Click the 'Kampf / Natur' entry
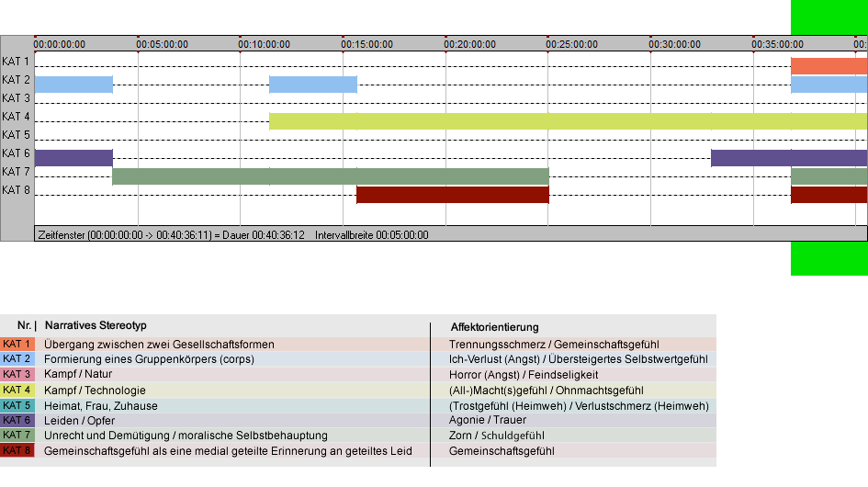868x487 pixels. click(78, 374)
